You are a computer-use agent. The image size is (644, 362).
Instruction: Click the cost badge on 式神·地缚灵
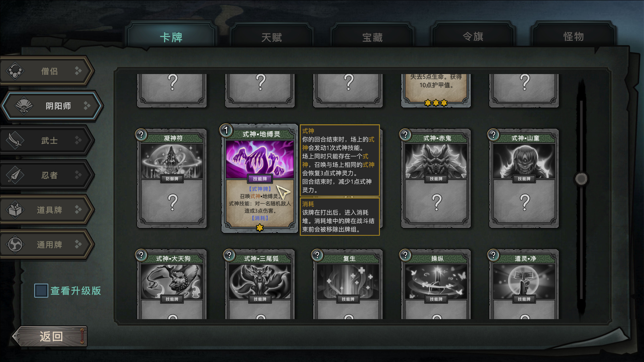pyautogui.click(x=226, y=130)
